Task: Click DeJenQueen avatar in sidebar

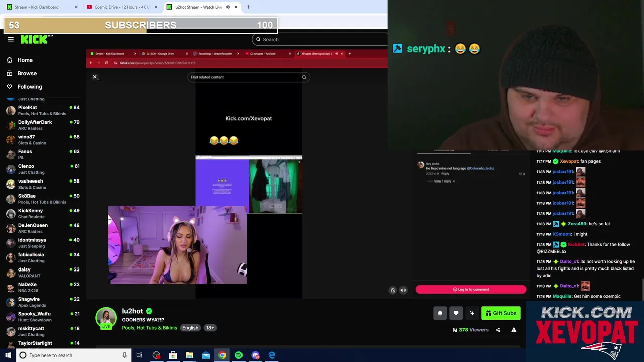Action: click(11, 228)
